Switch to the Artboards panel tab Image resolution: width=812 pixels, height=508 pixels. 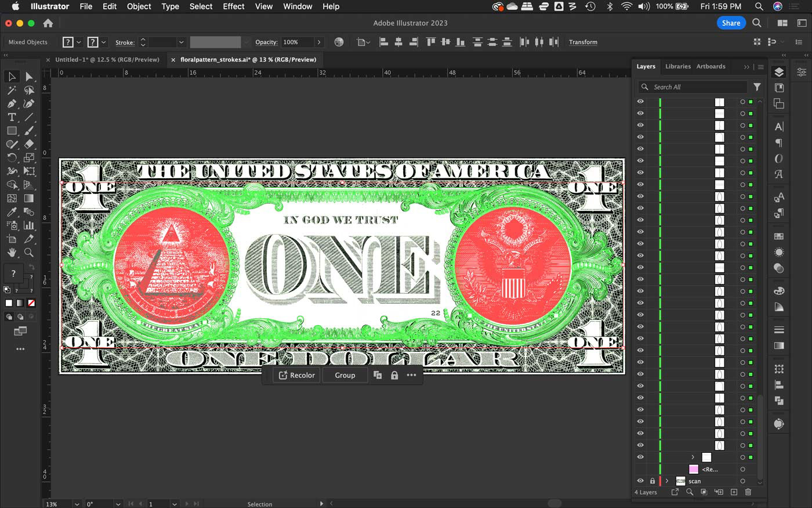pos(710,66)
